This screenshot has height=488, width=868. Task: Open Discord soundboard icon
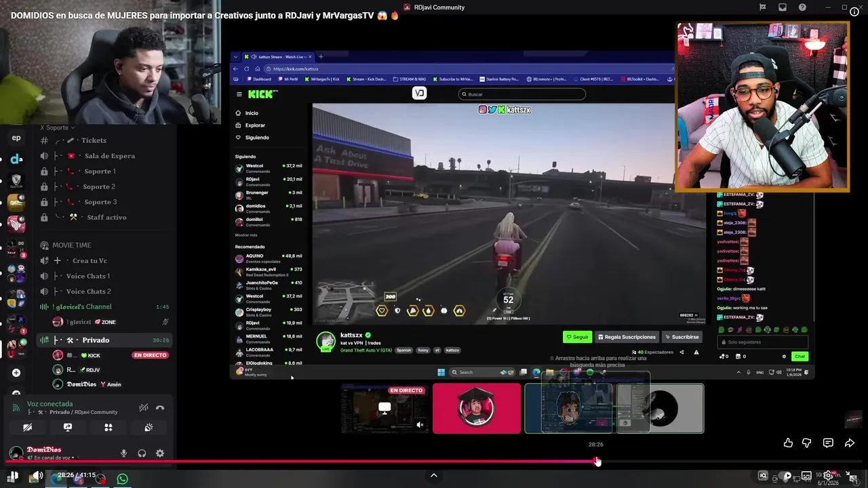click(149, 427)
